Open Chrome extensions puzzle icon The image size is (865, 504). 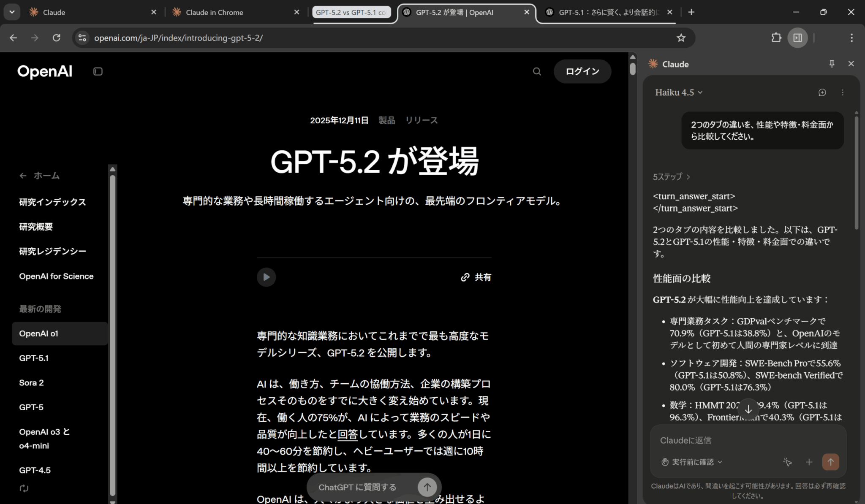pos(776,38)
